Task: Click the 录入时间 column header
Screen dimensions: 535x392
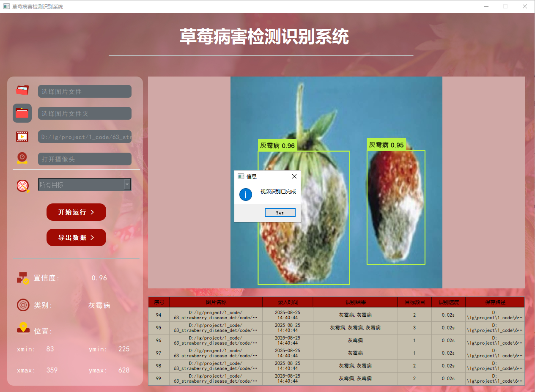Action: (x=288, y=302)
